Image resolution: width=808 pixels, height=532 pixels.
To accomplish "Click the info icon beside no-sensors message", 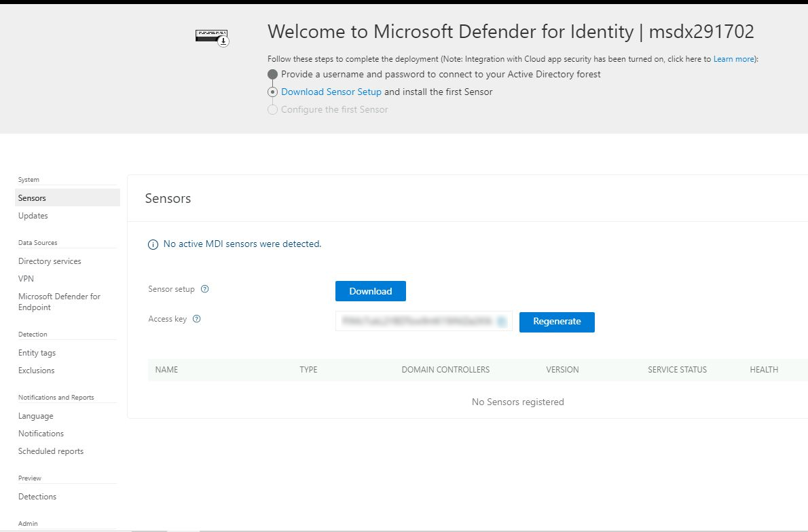I will tap(153, 244).
